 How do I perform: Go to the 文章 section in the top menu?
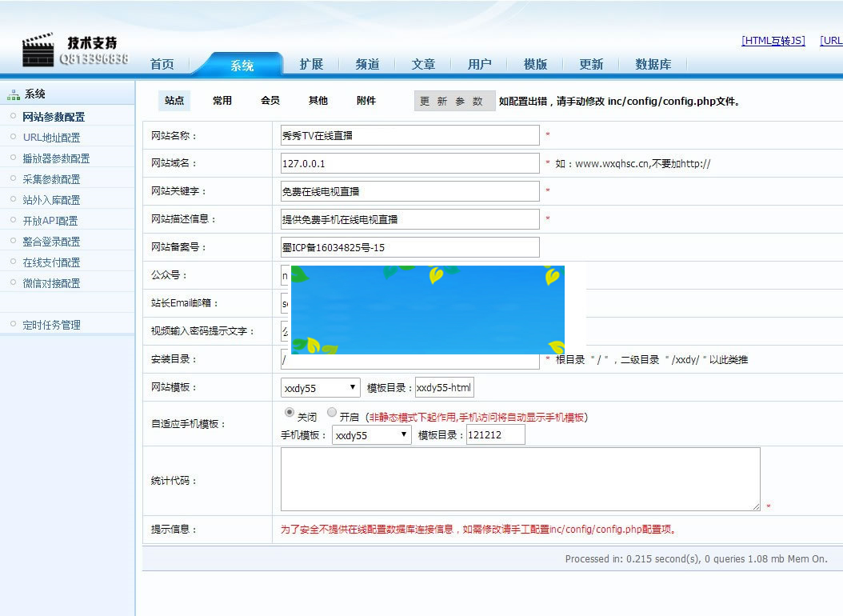point(423,65)
